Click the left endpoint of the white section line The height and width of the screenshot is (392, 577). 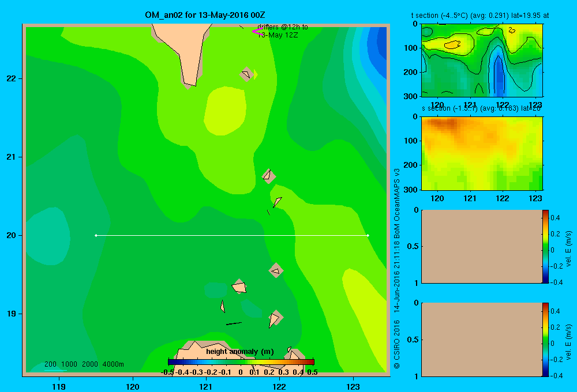[96, 235]
